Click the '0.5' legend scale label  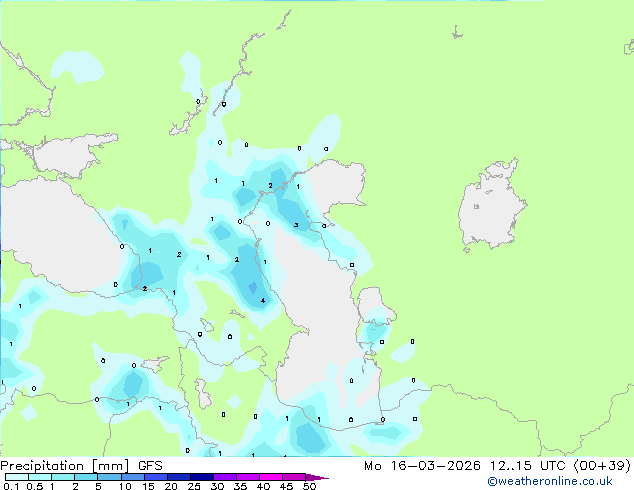tap(35, 486)
